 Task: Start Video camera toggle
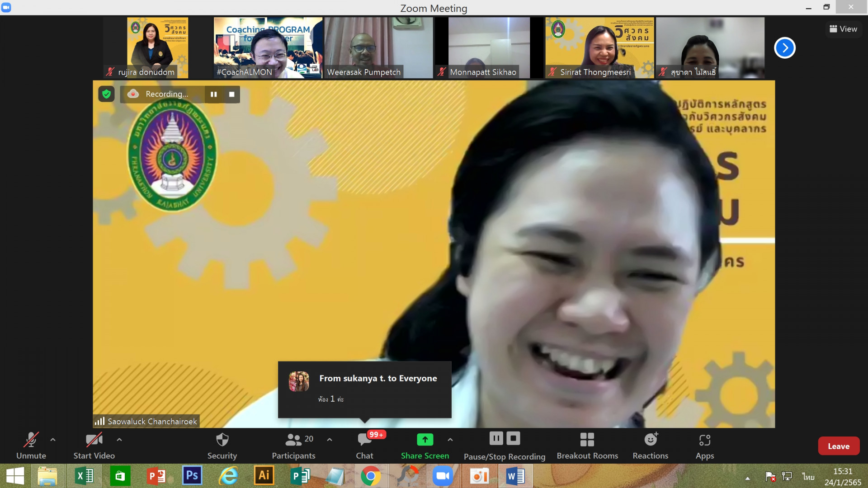tap(94, 446)
